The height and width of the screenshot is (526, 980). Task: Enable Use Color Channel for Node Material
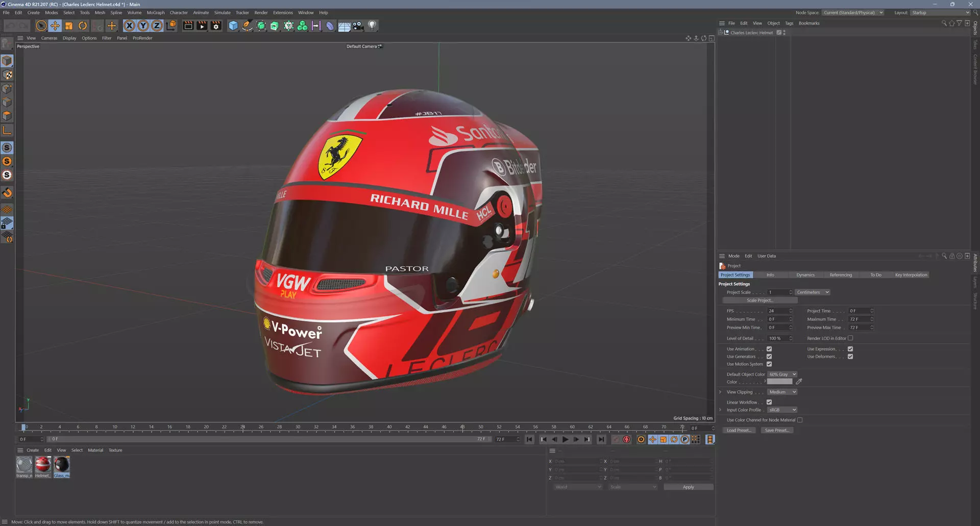[x=800, y=420]
